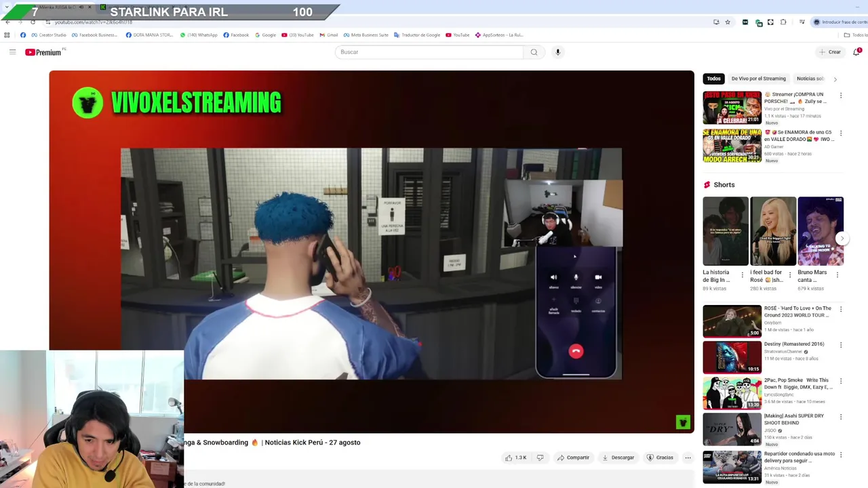Open options for i feel bad for Rosé short
The width and height of the screenshot is (868, 488).
point(789,275)
